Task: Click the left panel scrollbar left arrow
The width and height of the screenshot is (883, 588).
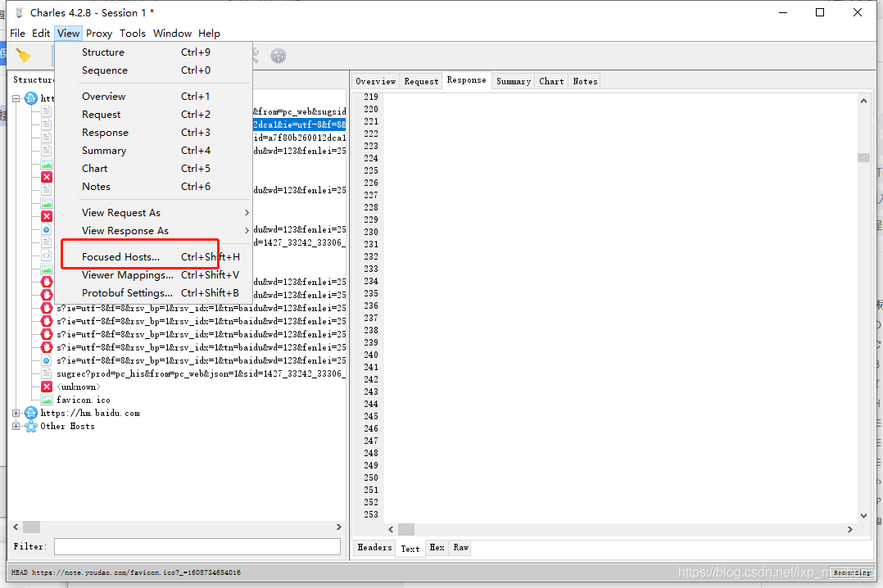Action: pos(16,527)
